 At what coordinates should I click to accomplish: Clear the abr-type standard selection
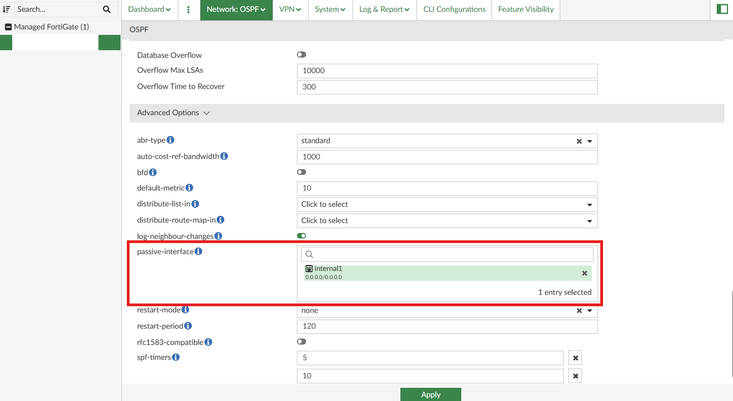[x=579, y=141]
